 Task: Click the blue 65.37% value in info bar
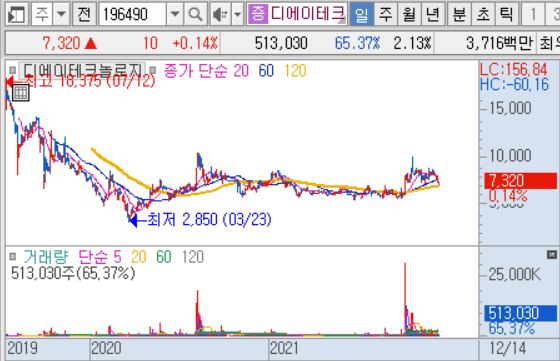357,44
